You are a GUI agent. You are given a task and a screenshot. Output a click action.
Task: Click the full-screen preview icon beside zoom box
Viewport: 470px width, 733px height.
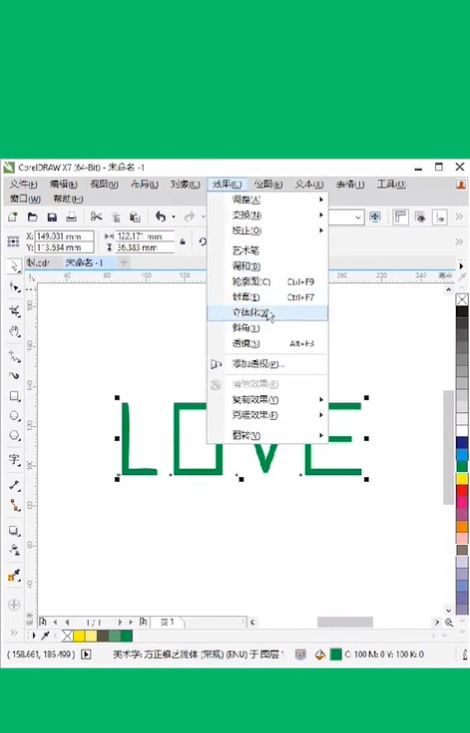coord(375,217)
